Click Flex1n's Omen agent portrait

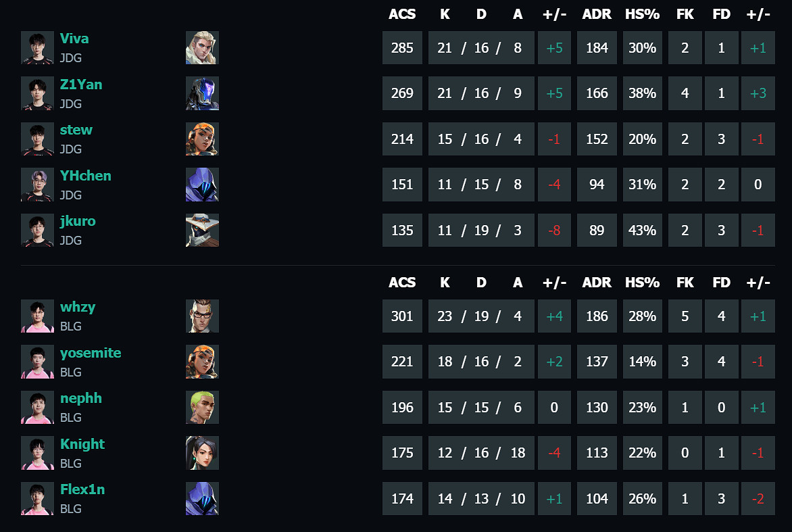pos(202,498)
